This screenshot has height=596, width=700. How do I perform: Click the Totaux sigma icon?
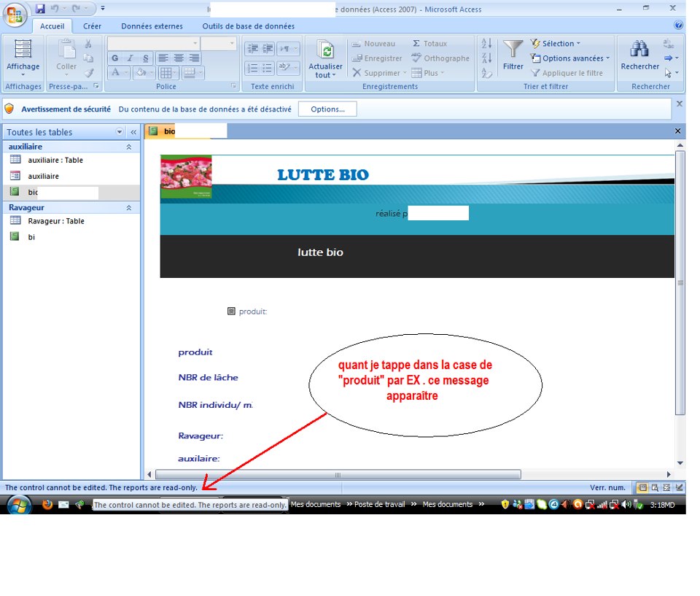click(x=416, y=43)
